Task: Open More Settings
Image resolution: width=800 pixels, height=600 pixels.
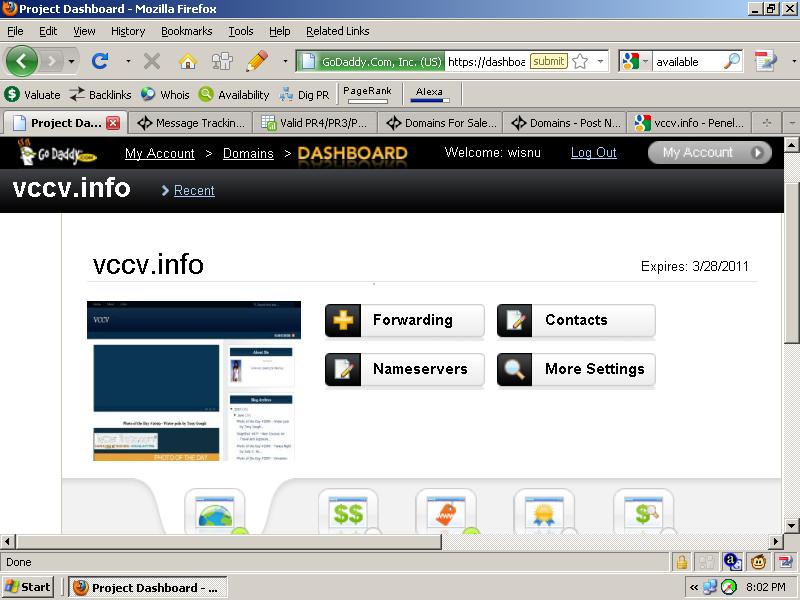Action: point(576,370)
